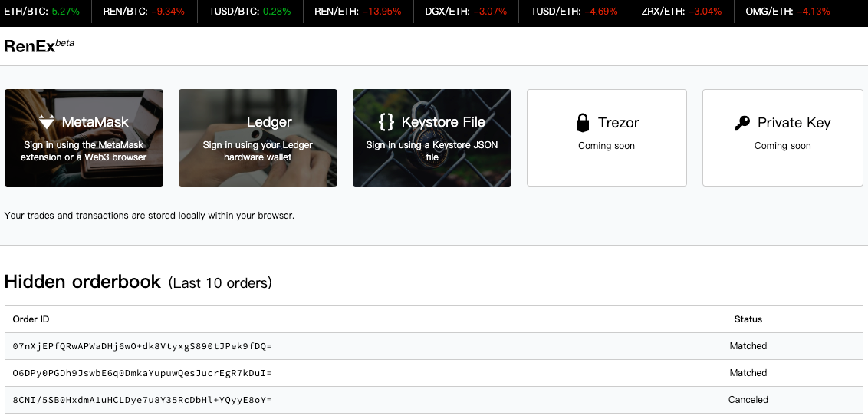Pick the REN/ETH ticker pair
868x416 pixels.
[x=358, y=12]
